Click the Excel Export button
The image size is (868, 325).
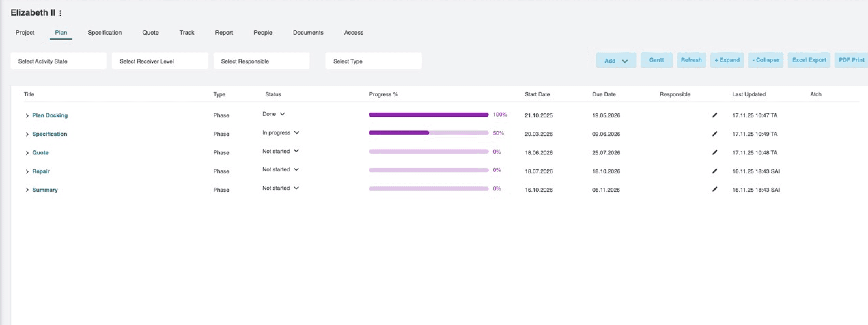click(809, 60)
